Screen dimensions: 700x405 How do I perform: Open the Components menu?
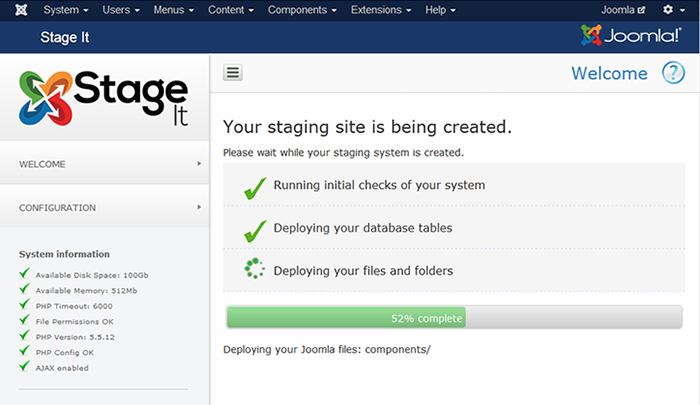(x=302, y=10)
